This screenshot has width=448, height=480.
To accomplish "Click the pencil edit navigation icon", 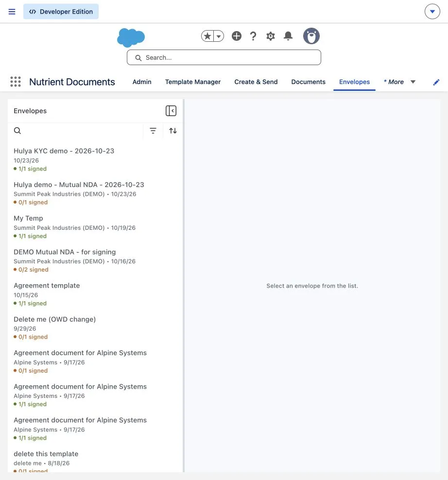I will (x=436, y=82).
